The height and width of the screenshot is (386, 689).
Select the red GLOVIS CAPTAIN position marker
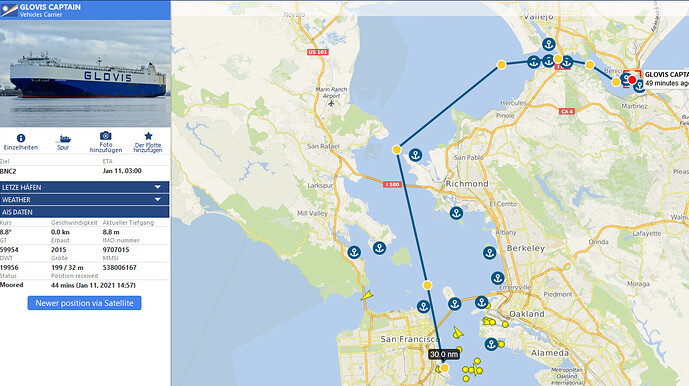pyautogui.click(x=632, y=80)
